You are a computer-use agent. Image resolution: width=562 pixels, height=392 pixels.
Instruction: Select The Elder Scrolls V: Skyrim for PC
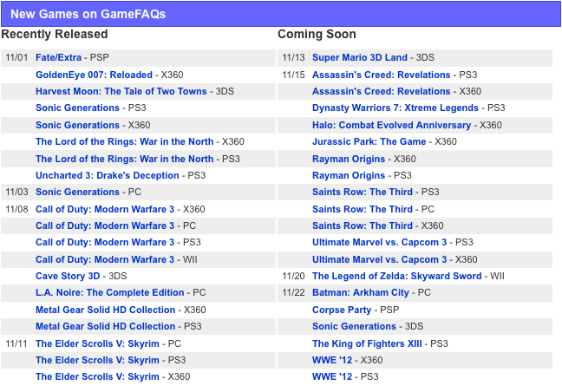point(97,343)
